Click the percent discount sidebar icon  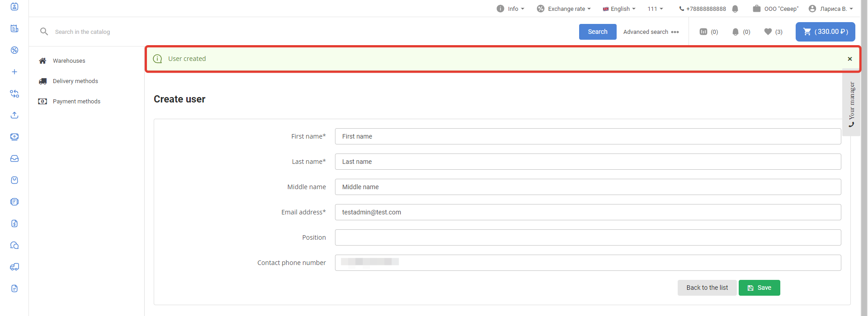tap(14, 50)
